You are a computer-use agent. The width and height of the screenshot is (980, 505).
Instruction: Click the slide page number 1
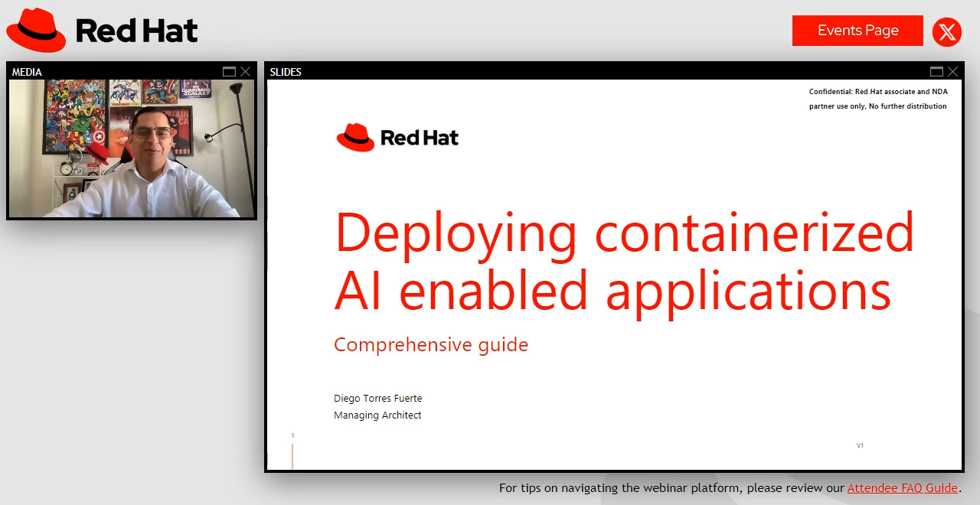click(x=292, y=436)
